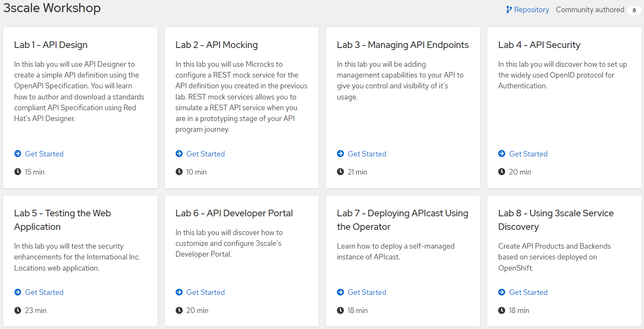Open Get Started for API Security lab
644x329 pixels.
[x=528, y=154]
